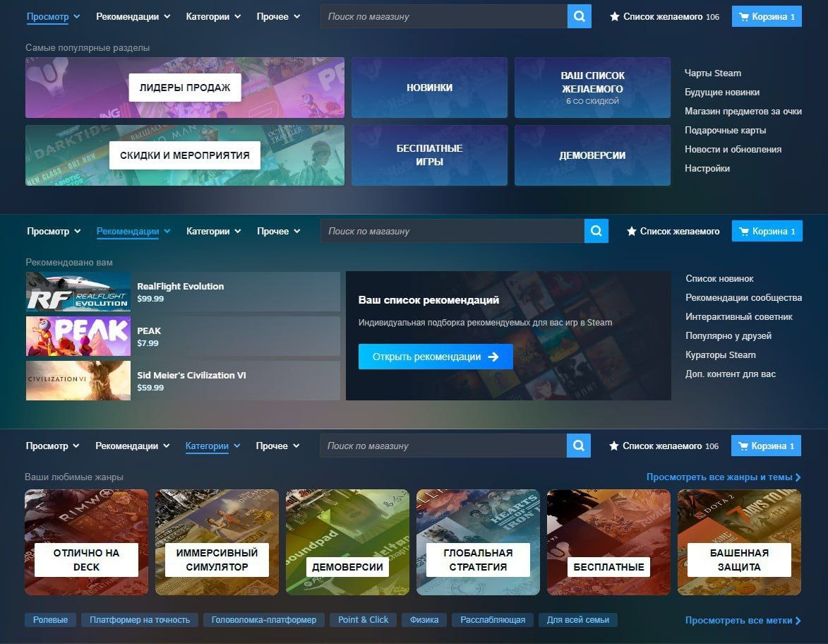Open the 'Чарты Steam' link

click(713, 73)
